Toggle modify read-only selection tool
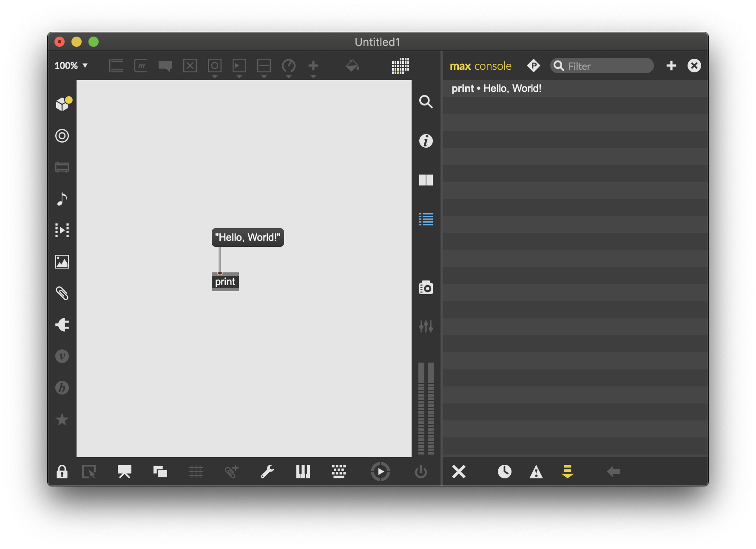The height and width of the screenshot is (549, 756). click(x=89, y=472)
